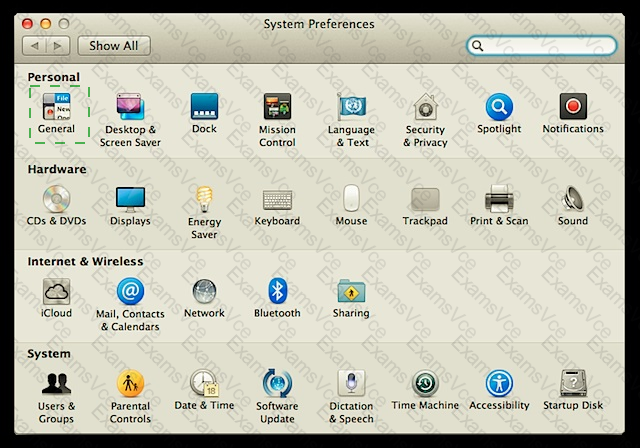Go forward with the right arrow button
The image size is (640, 448).
coord(58,46)
